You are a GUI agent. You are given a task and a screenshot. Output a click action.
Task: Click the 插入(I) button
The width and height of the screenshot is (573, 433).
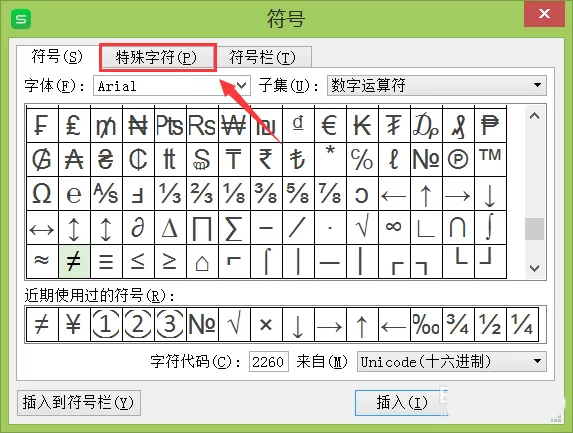tap(401, 403)
